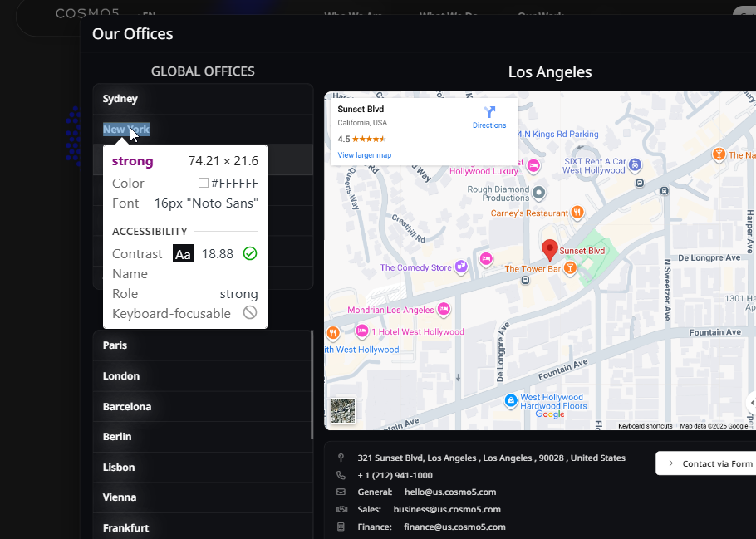Choose Frankfurt from the offices list
The width and height of the screenshot is (756, 539).
pyautogui.click(x=202, y=527)
